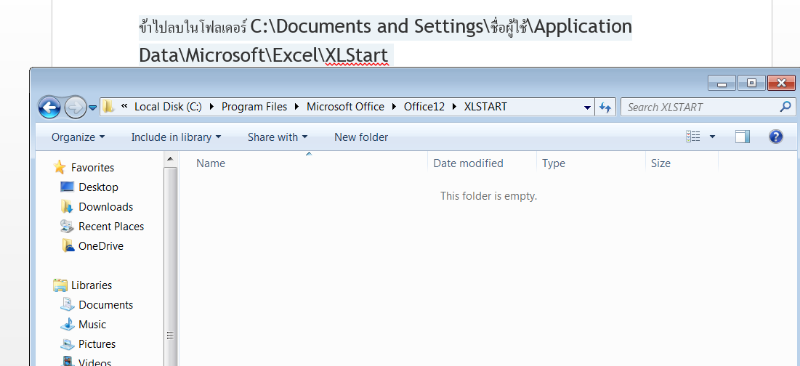Click the Recent Places icon
800x366 pixels.
[x=67, y=226]
